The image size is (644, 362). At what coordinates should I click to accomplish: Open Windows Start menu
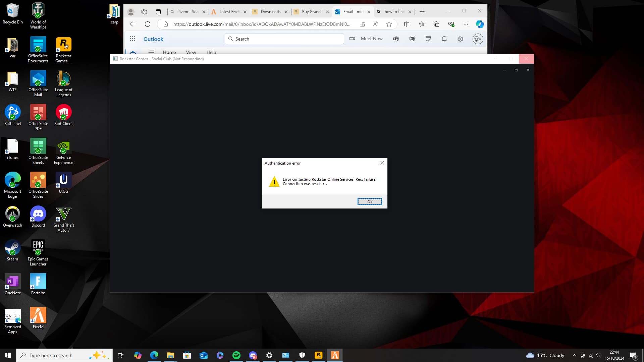click(x=8, y=355)
